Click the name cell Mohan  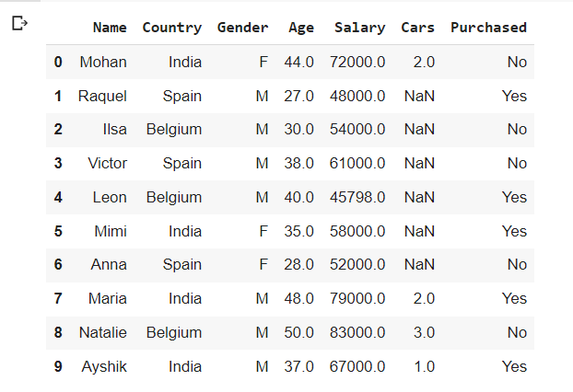pos(103,62)
